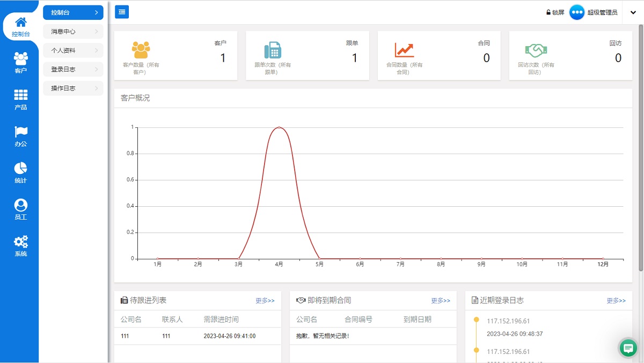Click the chevron on 个人资料 item
Image resolution: width=644 pixels, height=363 pixels.
click(96, 50)
